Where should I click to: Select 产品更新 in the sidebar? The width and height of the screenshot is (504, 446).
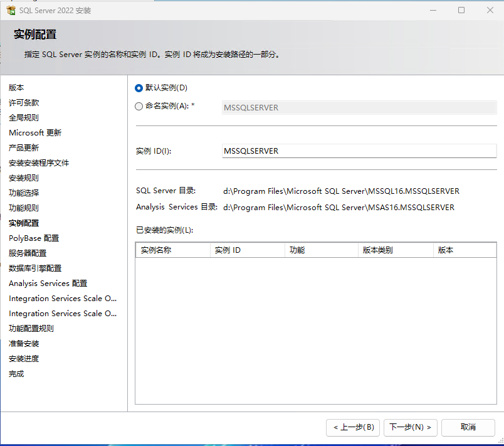[24, 148]
